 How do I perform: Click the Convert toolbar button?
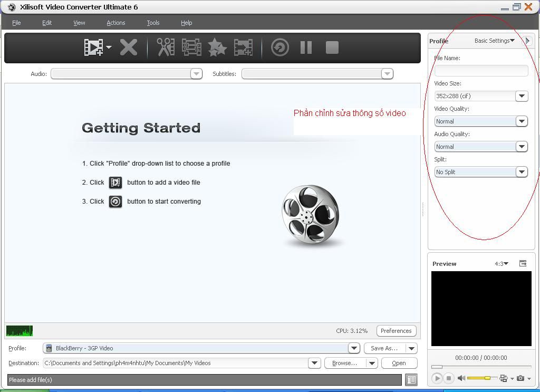(x=279, y=47)
